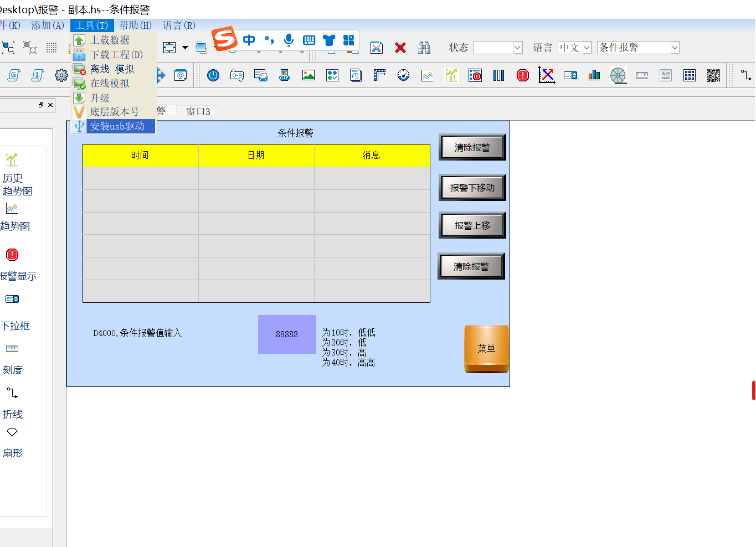Click the 清除报警 button above 报警下移动
This screenshot has width=756, height=547.
[472, 147]
